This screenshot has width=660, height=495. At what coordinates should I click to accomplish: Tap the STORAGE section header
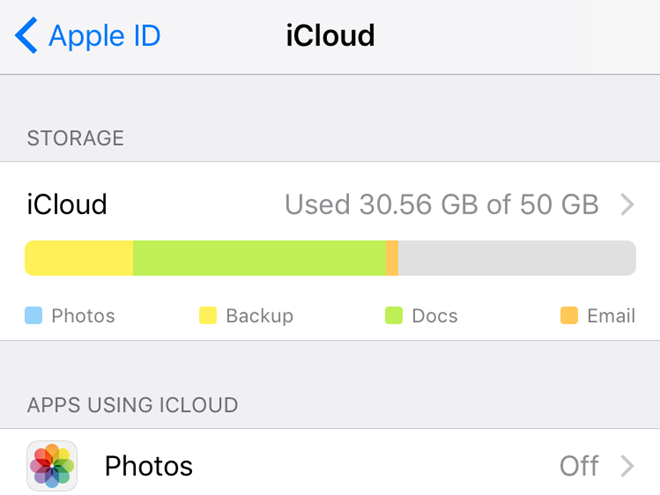point(75,139)
